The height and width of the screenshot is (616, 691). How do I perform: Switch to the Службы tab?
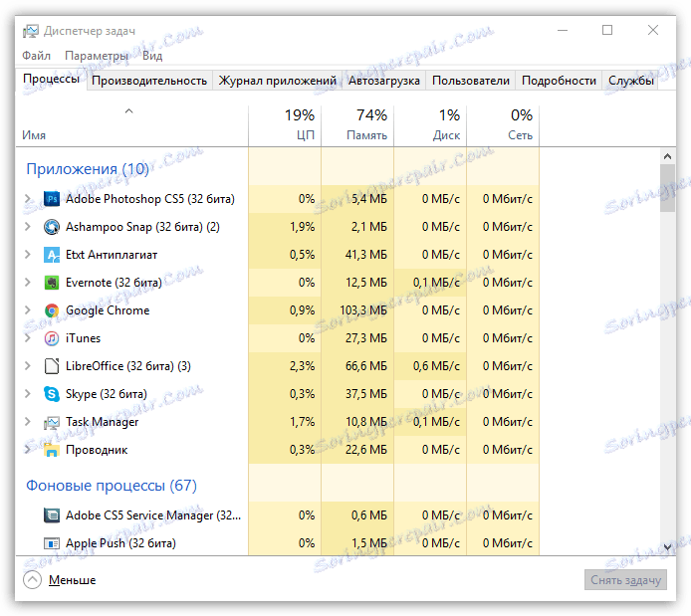point(630,81)
